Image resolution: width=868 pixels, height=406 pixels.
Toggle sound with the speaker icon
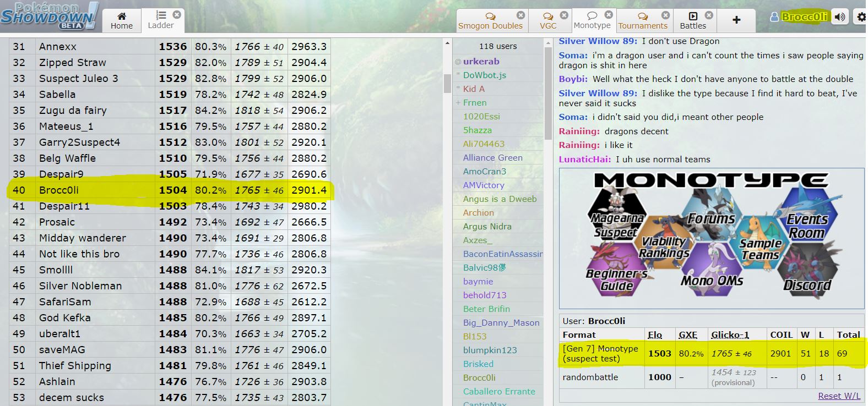(840, 17)
